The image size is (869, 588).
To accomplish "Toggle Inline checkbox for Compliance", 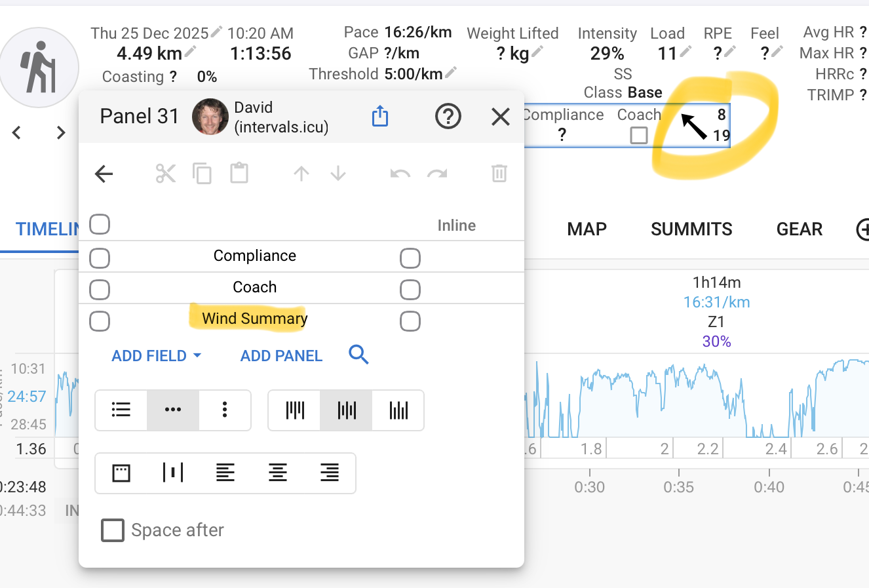I will click(x=410, y=258).
